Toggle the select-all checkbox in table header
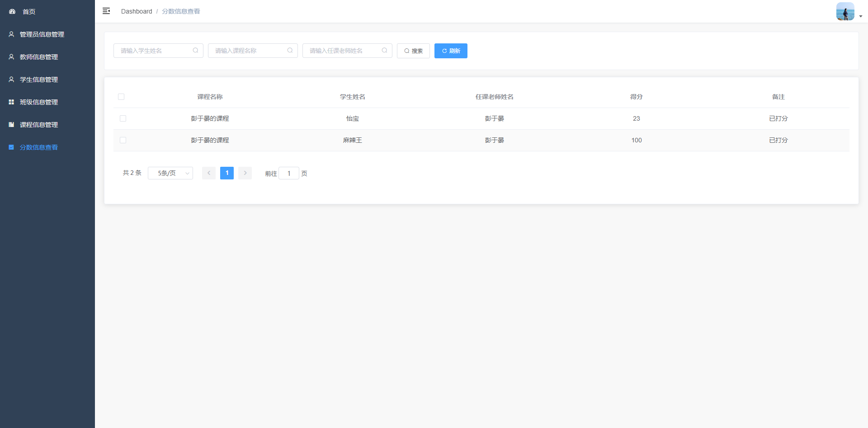Viewport: 868px width, 428px height. click(x=121, y=97)
